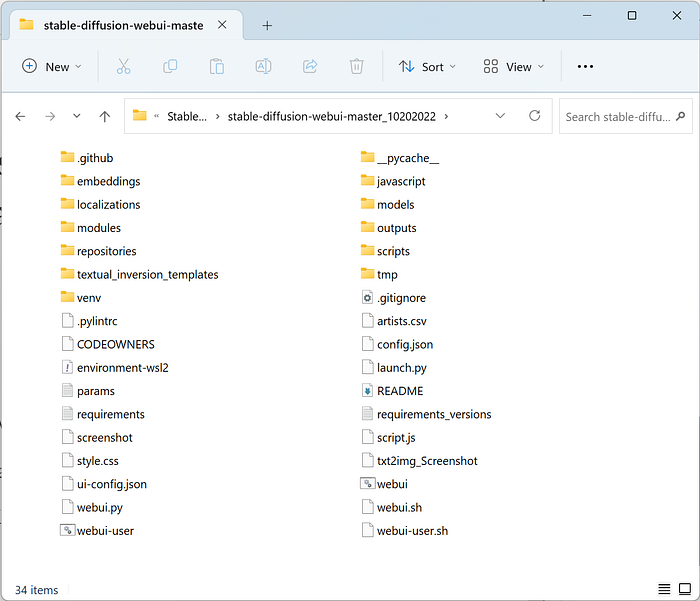This screenshot has height=601, width=700.
Task: Select the style.css file
Action: tap(90, 460)
